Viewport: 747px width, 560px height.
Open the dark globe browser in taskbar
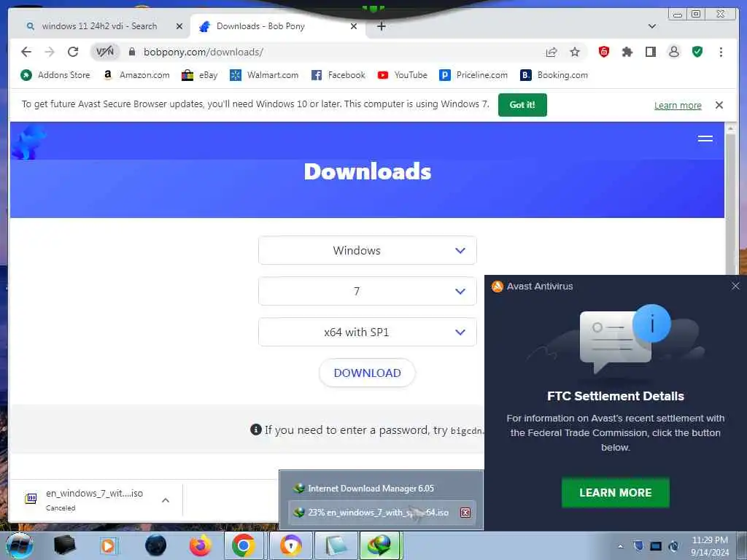coord(155,545)
